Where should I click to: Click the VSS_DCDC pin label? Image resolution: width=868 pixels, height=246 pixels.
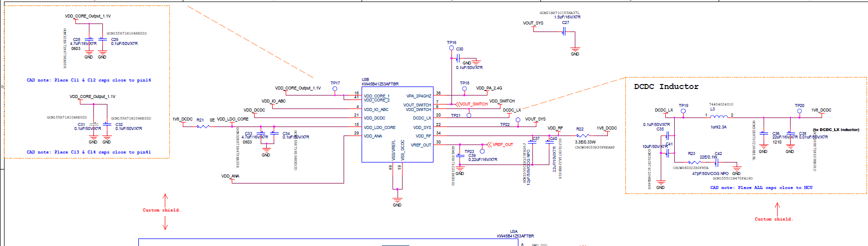pyautogui.click(x=403, y=150)
